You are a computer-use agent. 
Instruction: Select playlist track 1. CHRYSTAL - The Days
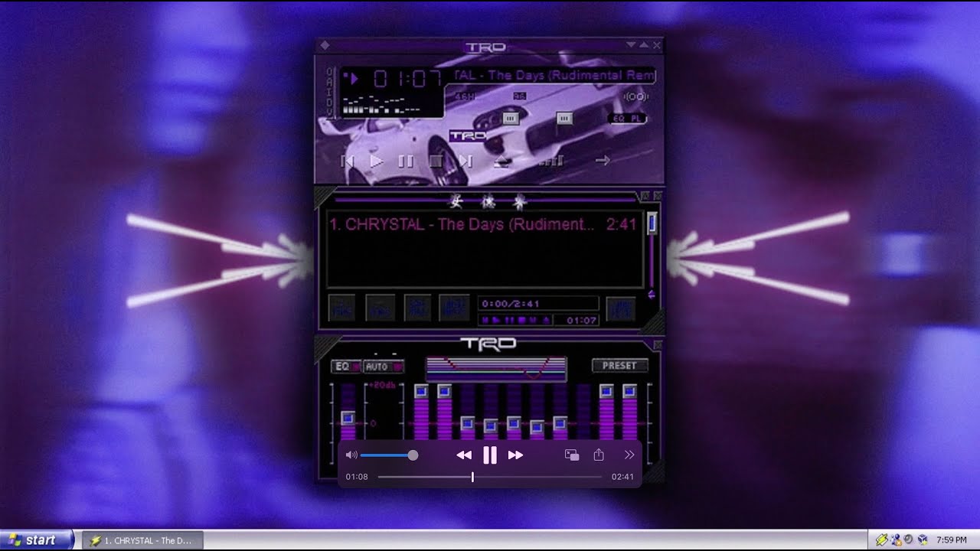(483, 224)
